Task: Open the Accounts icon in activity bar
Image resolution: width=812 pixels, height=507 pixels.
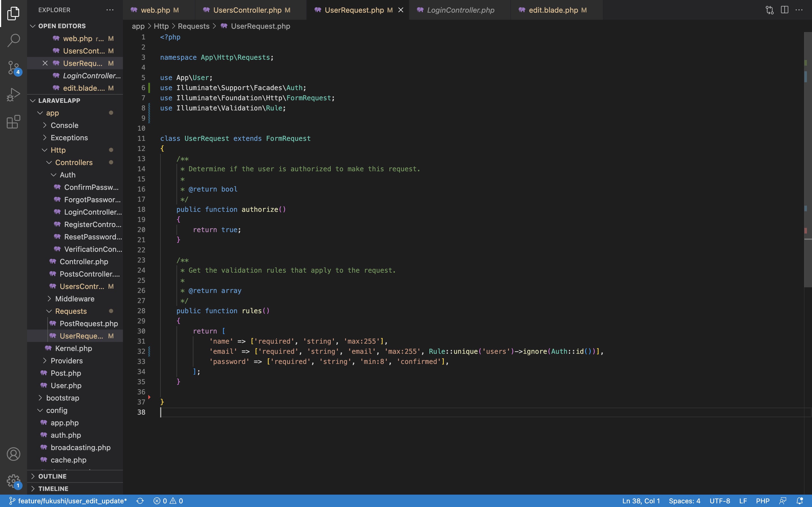Action: (x=14, y=454)
